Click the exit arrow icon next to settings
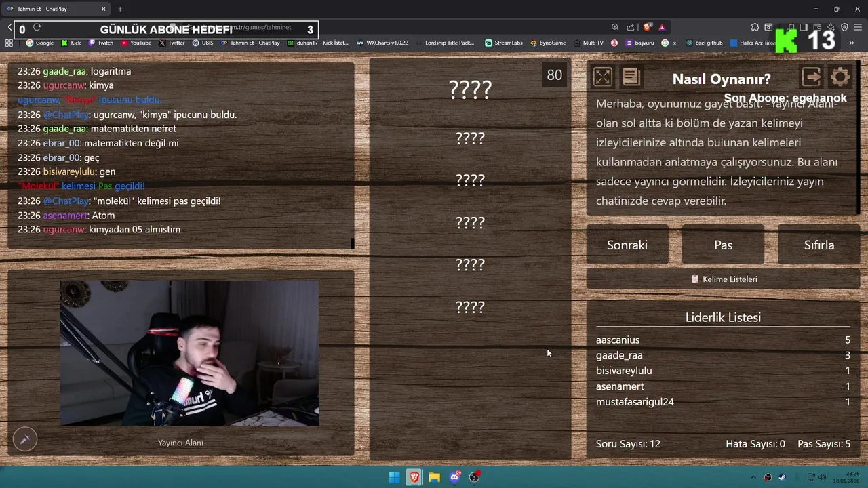Viewport: 868px width, 488px height. click(812, 77)
